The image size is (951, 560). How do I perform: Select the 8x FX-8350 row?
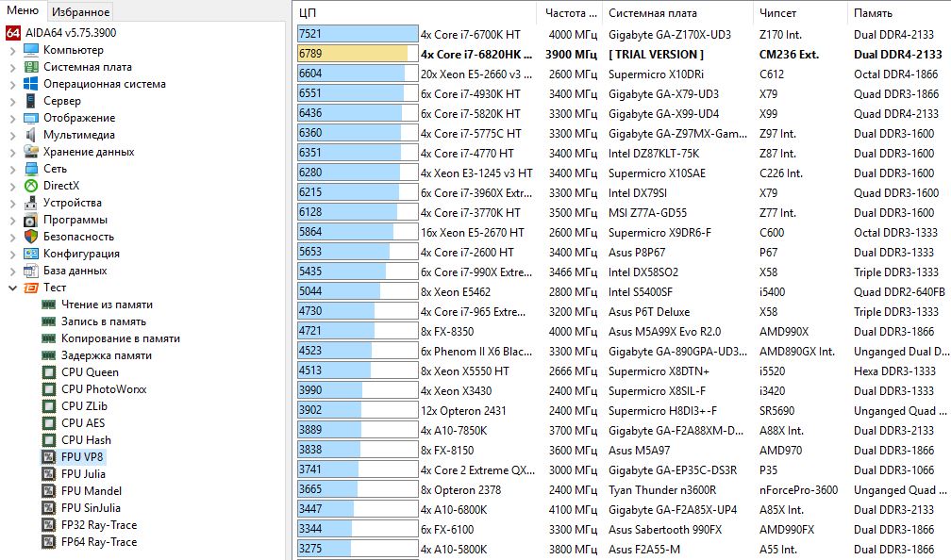tap(623, 332)
